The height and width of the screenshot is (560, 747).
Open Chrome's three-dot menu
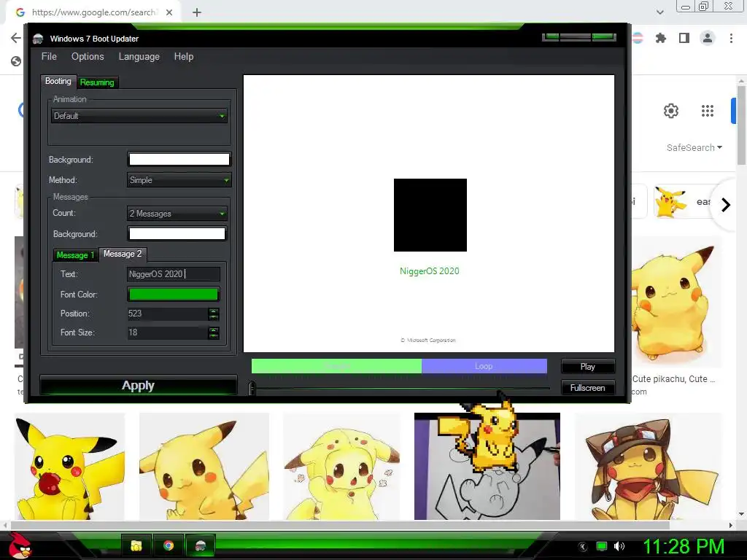point(731,38)
